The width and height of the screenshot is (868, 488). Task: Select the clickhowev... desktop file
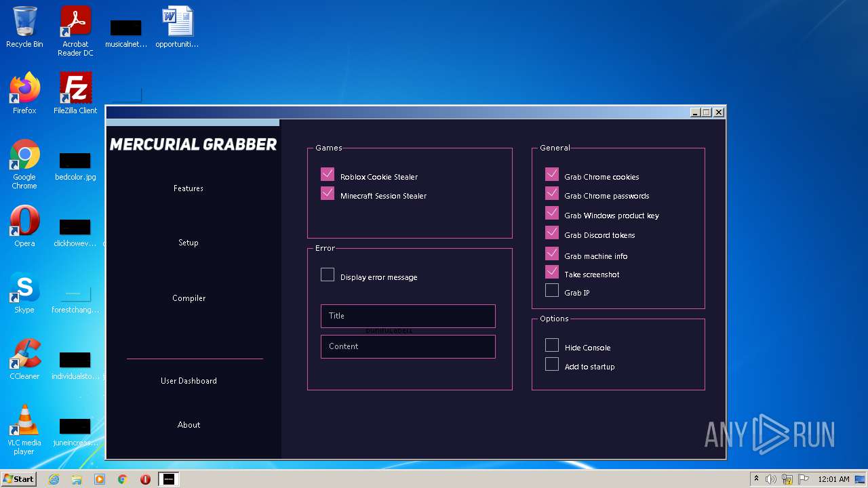coord(75,232)
